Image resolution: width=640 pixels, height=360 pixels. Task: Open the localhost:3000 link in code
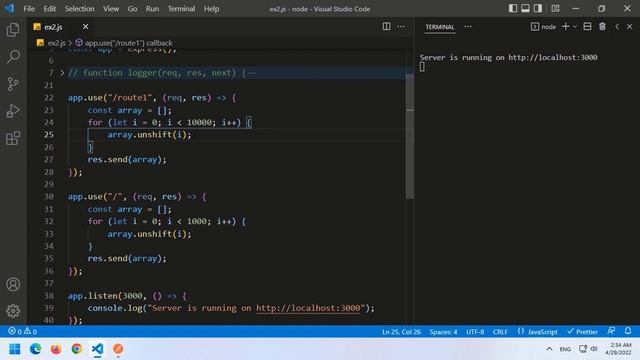click(x=308, y=308)
